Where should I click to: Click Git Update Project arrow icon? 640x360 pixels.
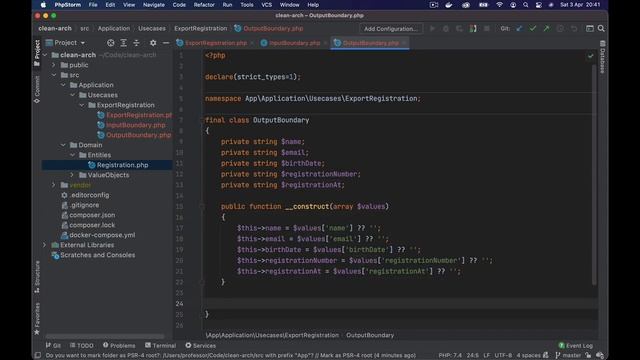pos(519,29)
